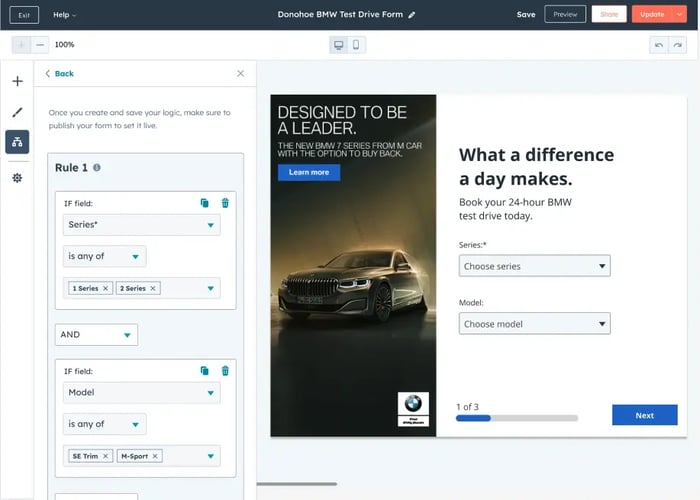This screenshot has height=500, width=700.
Task: Open the Add elements plus sidebar icon
Action: (17, 81)
